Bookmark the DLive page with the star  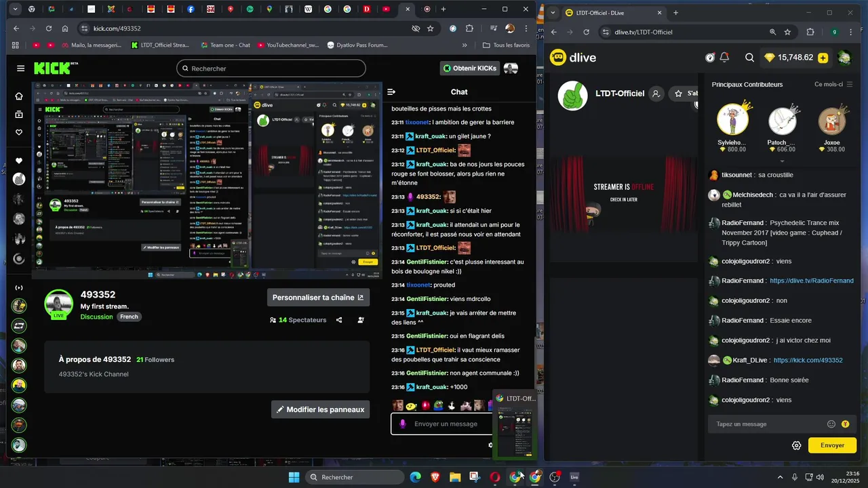click(x=787, y=32)
